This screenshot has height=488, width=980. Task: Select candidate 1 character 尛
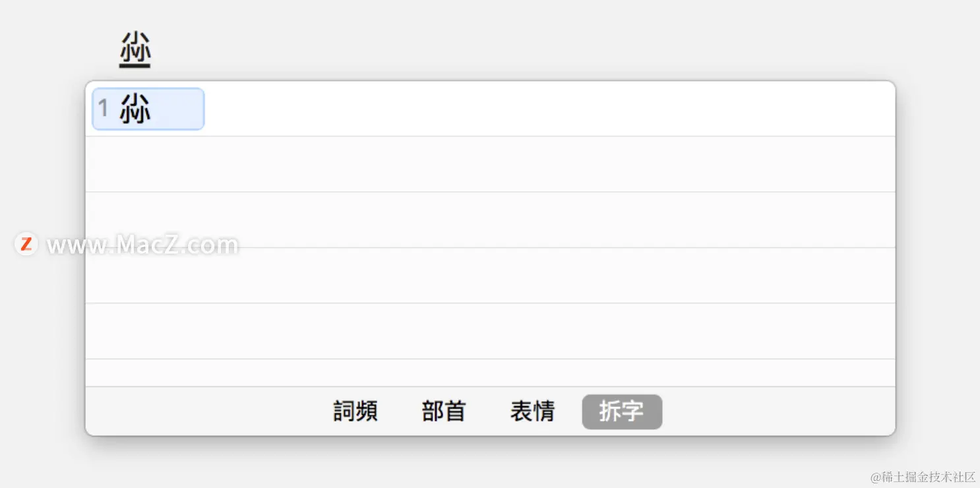[148, 109]
